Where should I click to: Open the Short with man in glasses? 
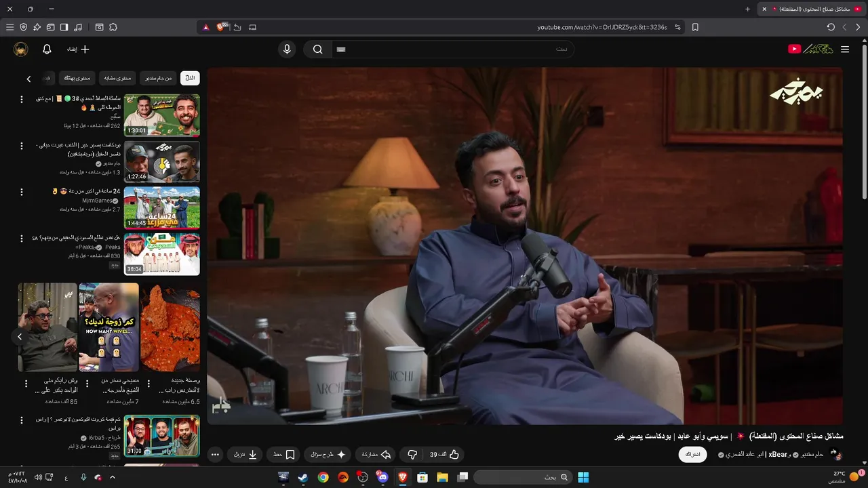[x=47, y=327]
